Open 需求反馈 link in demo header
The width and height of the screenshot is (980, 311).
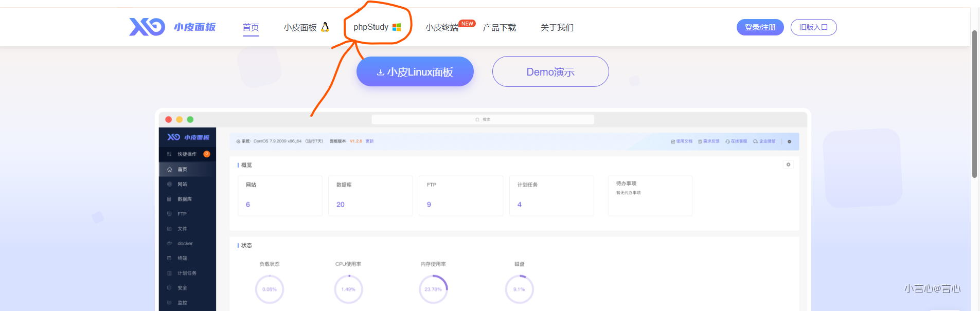coord(708,141)
